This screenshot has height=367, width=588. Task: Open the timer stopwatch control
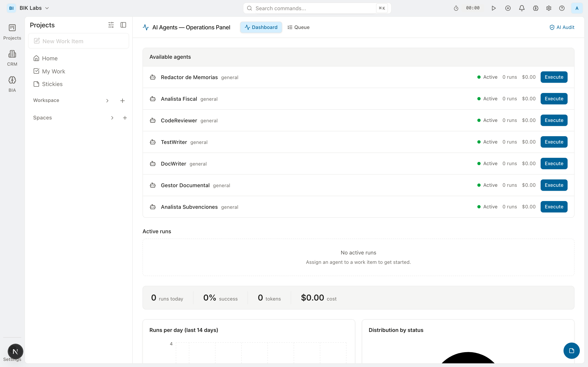[x=456, y=8]
